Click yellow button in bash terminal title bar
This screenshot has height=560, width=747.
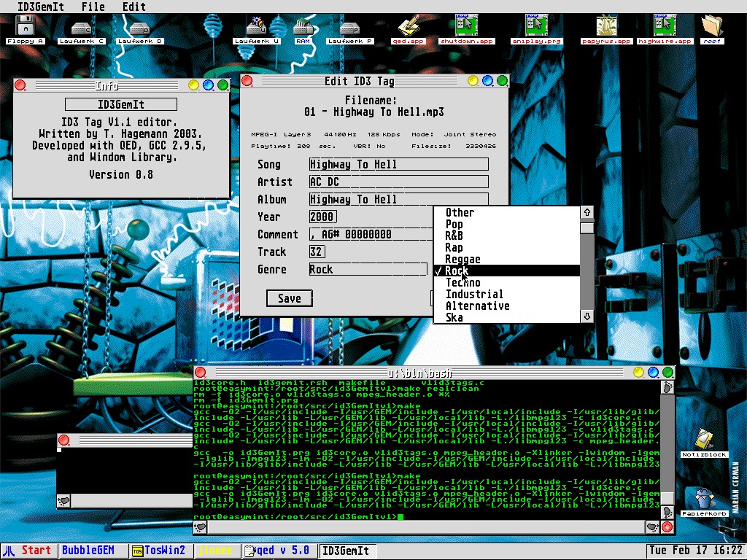638,373
